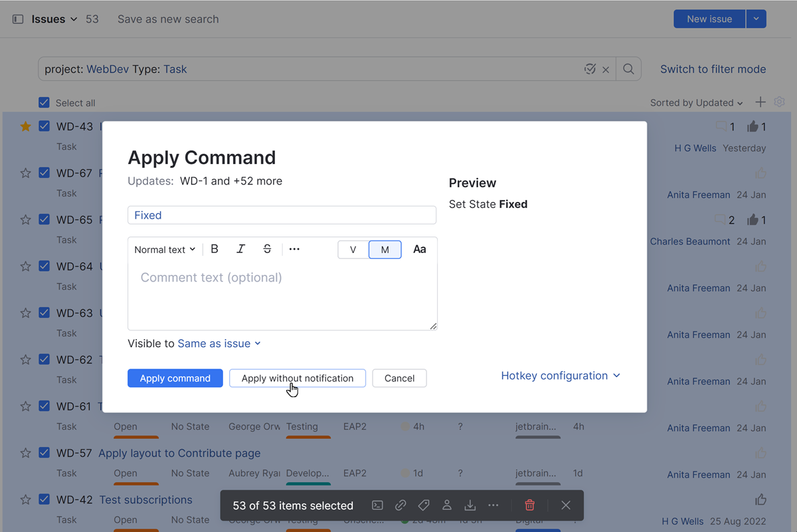
Task: Click the tag icon in selection bar
Action: click(x=424, y=505)
